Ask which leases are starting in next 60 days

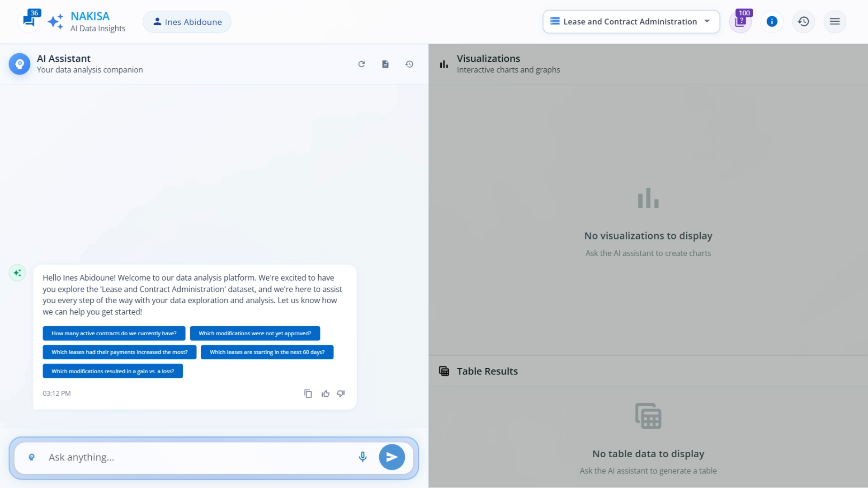coord(267,352)
